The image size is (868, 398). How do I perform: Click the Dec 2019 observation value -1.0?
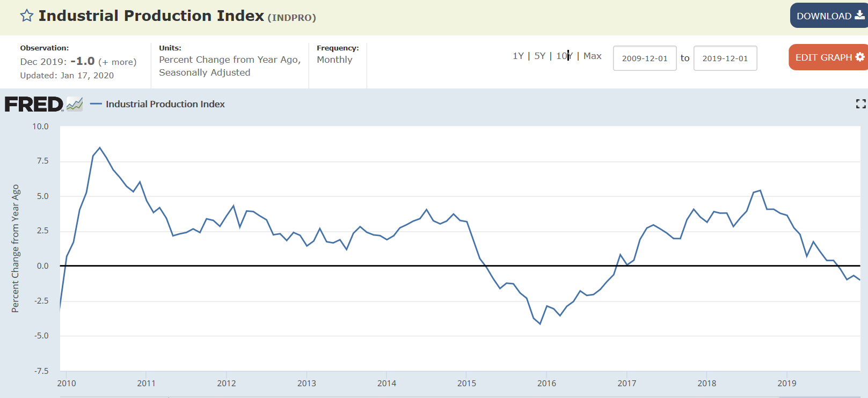tap(83, 61)
